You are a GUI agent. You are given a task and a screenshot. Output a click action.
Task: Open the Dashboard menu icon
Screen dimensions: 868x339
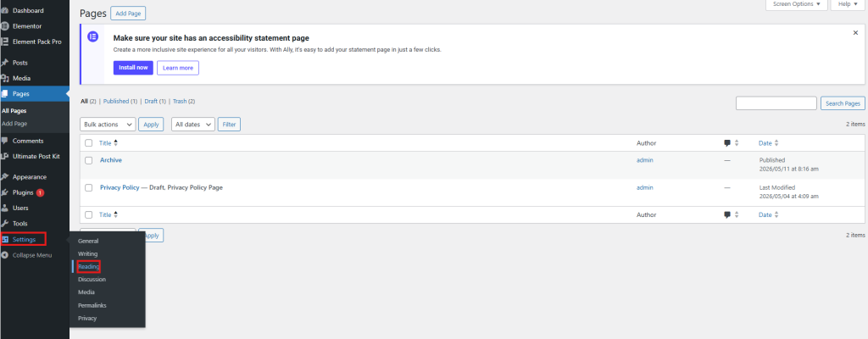pyautogui.click(x=5, y=10)
